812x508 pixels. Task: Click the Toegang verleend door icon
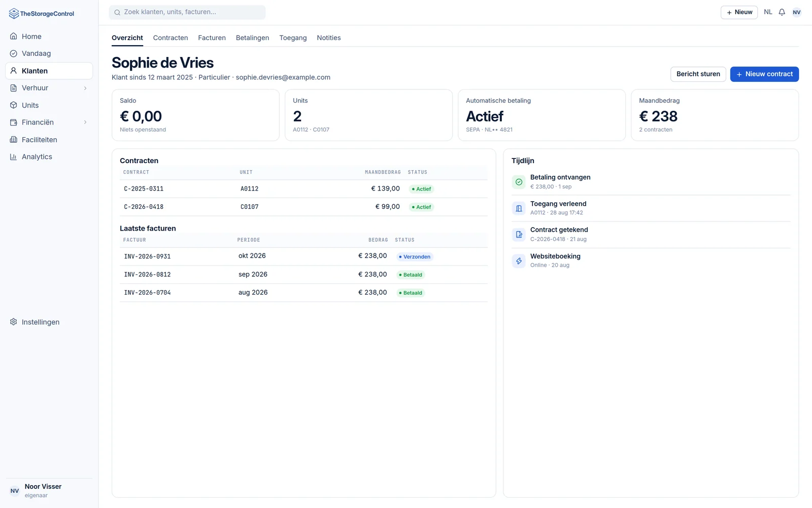[519, 208]
